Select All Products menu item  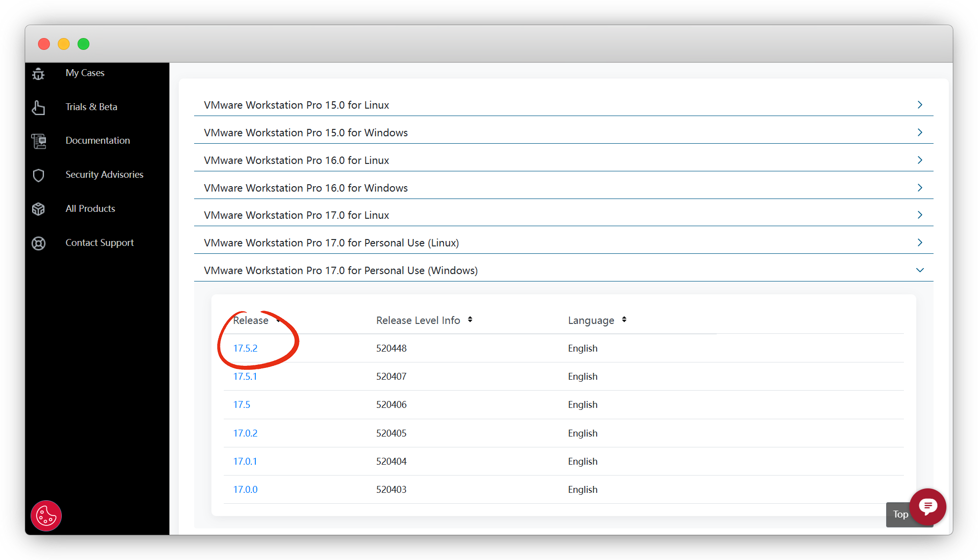click(90, 208)
